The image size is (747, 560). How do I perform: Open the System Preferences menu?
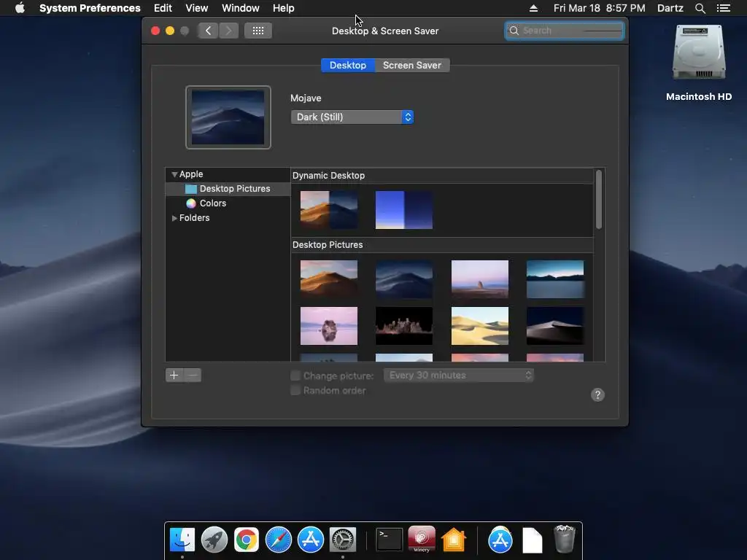coord(90,8)
